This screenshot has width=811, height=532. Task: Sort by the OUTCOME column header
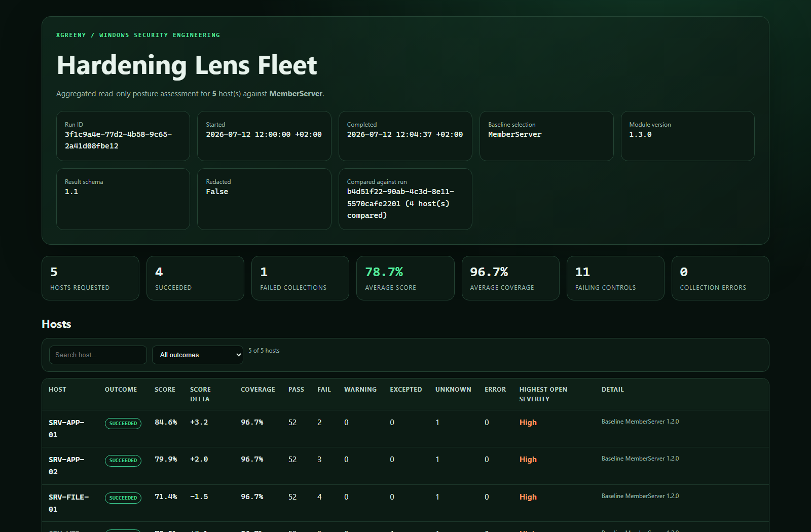121,390
